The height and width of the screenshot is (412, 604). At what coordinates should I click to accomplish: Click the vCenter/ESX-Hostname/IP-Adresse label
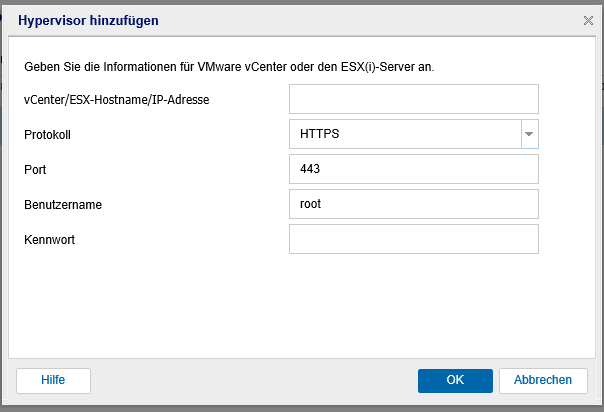[x=116, y=100]
